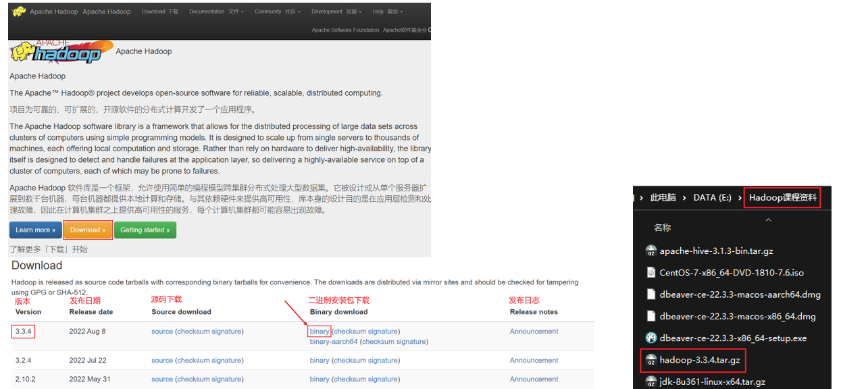Image resolution: width=868 pixels, height=389 pixels.
Task: Open the signature link next to binary-aarch64
Action: pyautogui.click(x=411, y=342)
